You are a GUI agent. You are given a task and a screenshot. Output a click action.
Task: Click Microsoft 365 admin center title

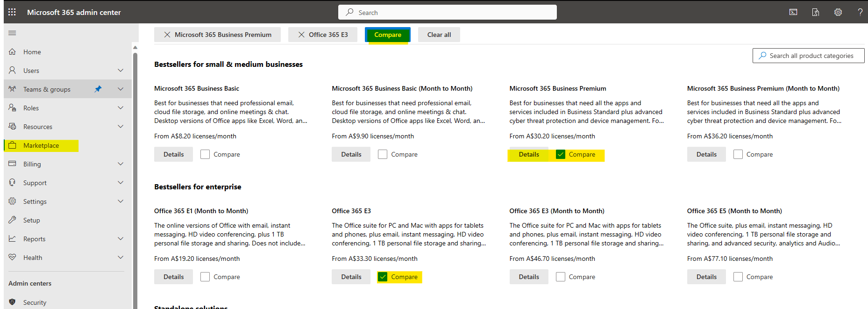[74, 12]
